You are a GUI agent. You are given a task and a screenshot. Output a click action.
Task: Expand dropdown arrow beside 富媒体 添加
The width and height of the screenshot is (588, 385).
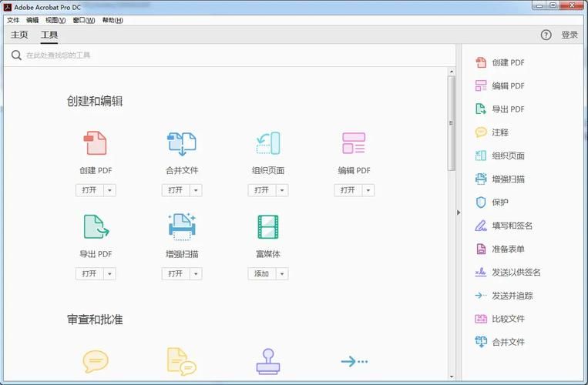coord(282,274)
